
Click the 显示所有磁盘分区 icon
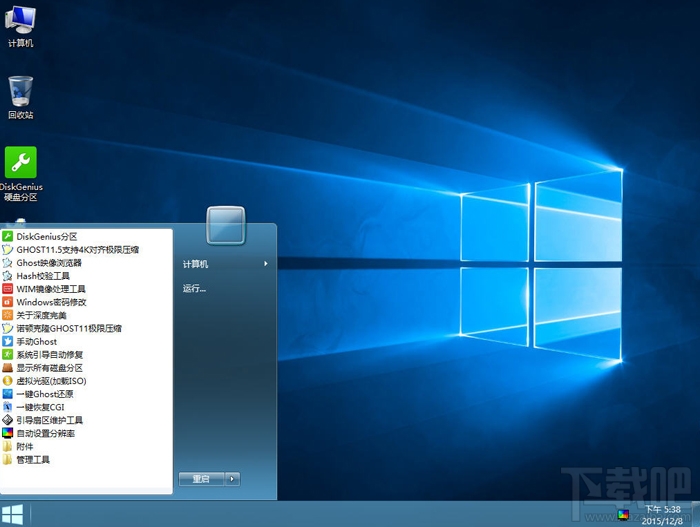click(x=7, y=368)
